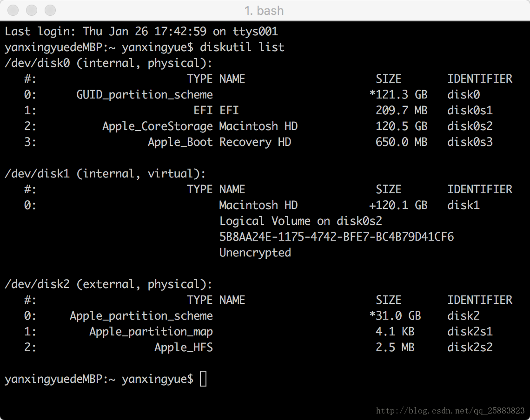Viewport: 530px width, 420px height.
Task: Click the '+120.1 GB' size value
Action: click(398, 205)
